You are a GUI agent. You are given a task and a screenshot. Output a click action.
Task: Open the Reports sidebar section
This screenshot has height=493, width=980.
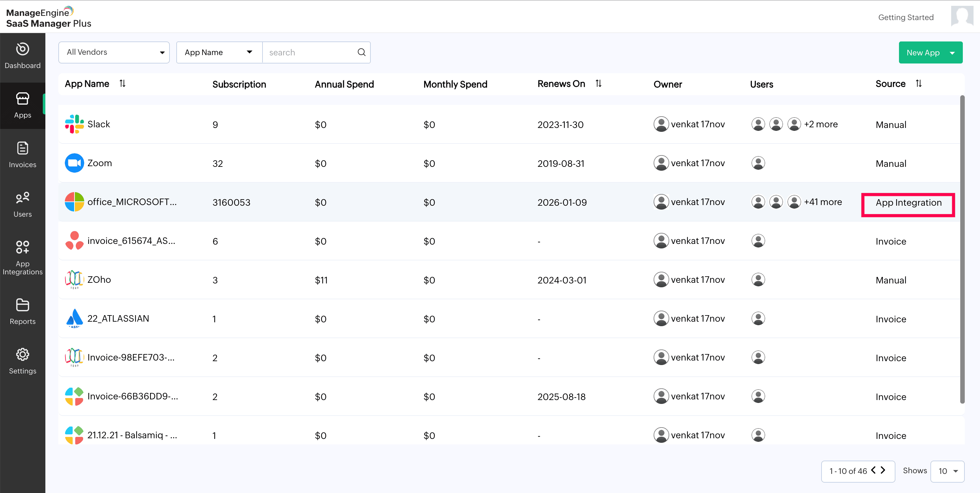pos(22,311)
